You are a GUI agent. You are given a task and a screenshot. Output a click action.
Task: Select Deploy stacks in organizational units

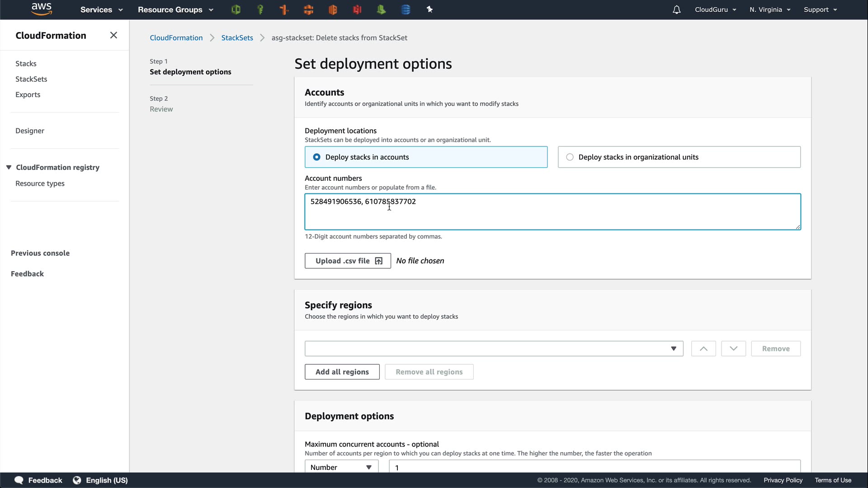coord(570,157)
